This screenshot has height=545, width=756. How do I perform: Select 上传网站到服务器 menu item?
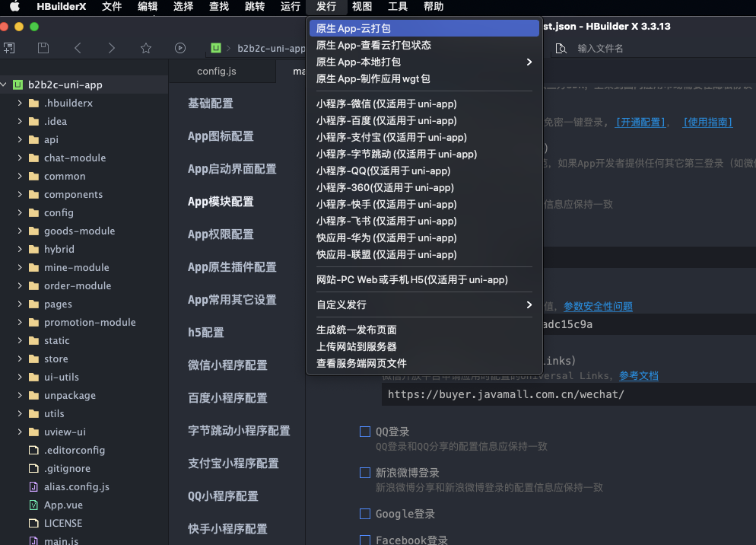click(424, 346)
